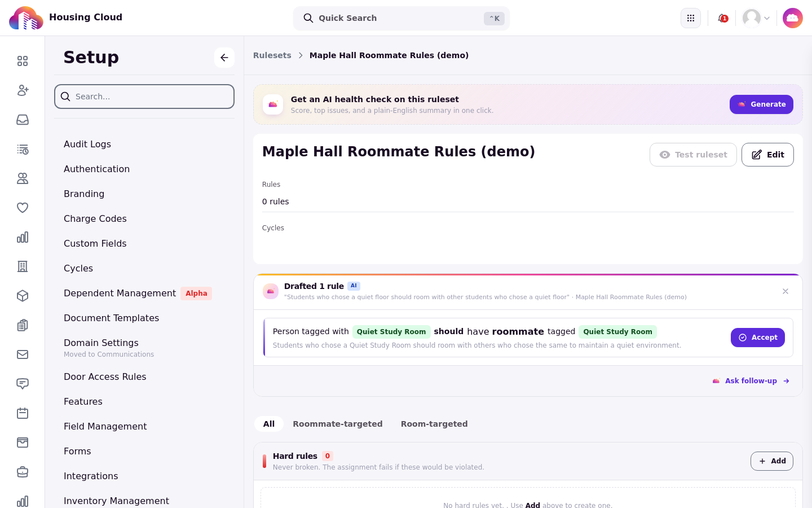
Task: Open the archive box icon in sidebar
Action: point(23,443)
